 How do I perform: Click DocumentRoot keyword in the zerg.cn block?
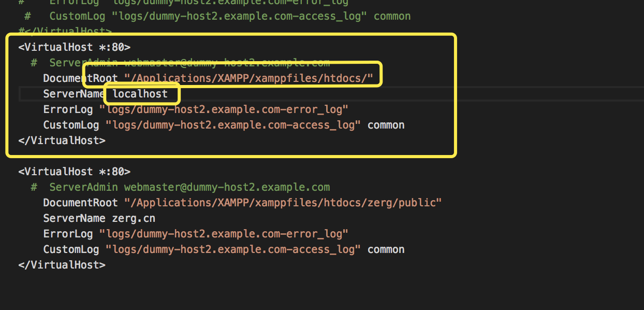pos(80,203)
